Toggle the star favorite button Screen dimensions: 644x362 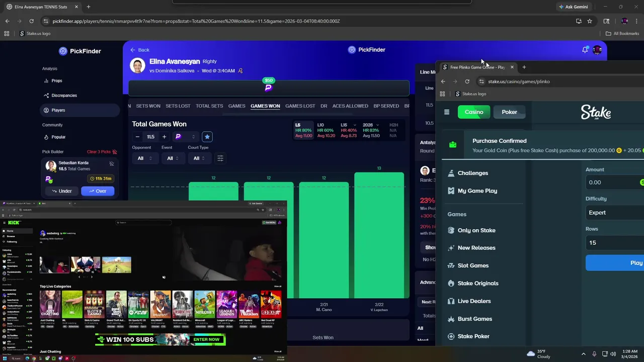point(207,137)
